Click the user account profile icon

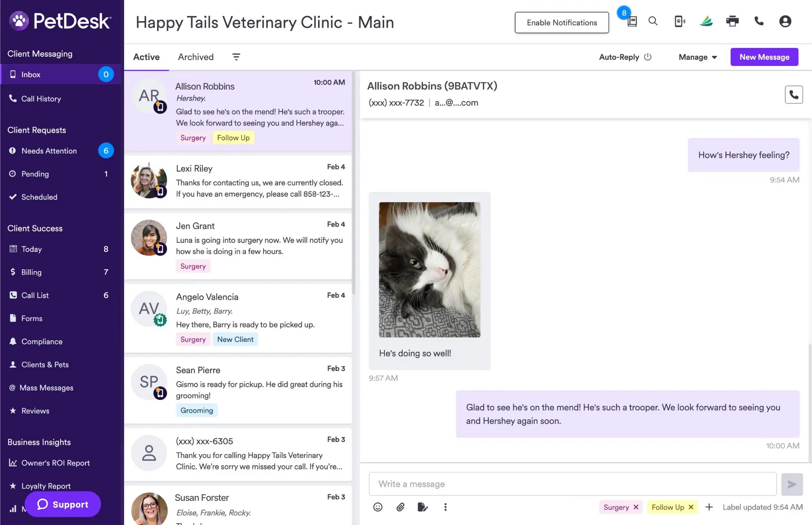point(785,21)
